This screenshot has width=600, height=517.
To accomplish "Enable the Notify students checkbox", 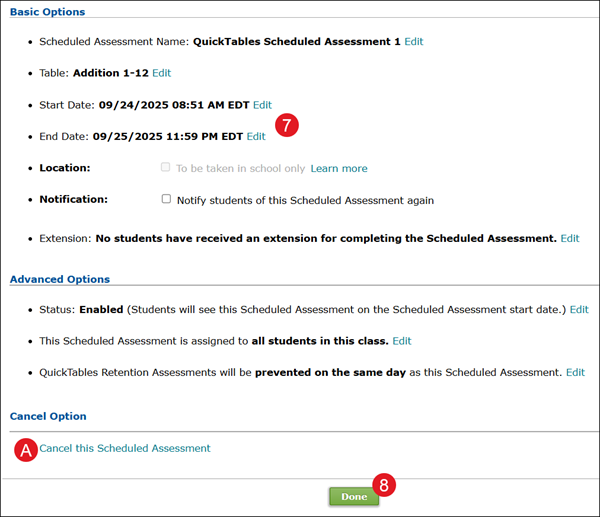I will 166,199.
